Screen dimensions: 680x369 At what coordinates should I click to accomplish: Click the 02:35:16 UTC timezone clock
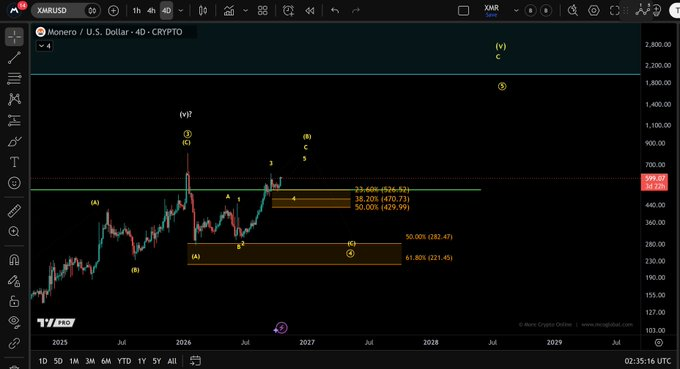[x=648, y=361]
